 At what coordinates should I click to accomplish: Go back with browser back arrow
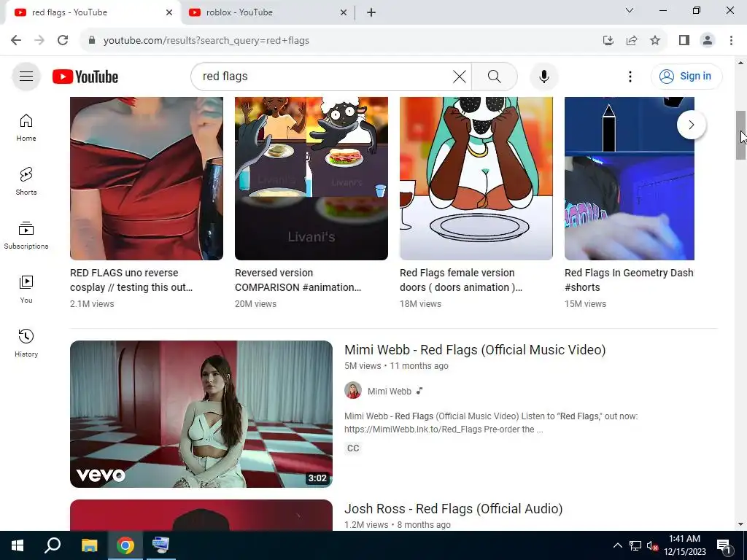point(16,41)
